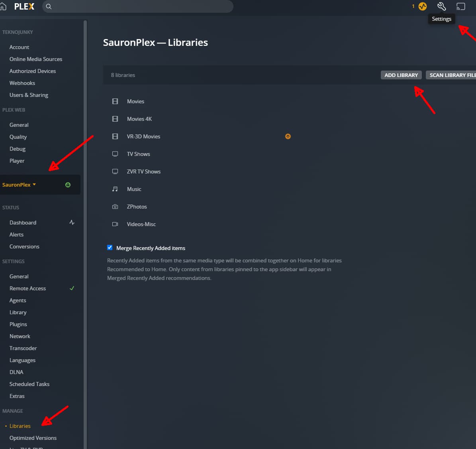Viewport: 476px width, 449px height.
Task: Open Library settings
Action: (18, 312)
